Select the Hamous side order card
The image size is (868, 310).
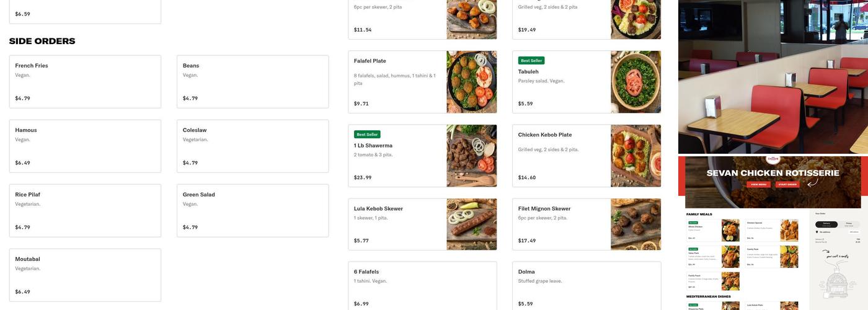(x=85, y=146)
